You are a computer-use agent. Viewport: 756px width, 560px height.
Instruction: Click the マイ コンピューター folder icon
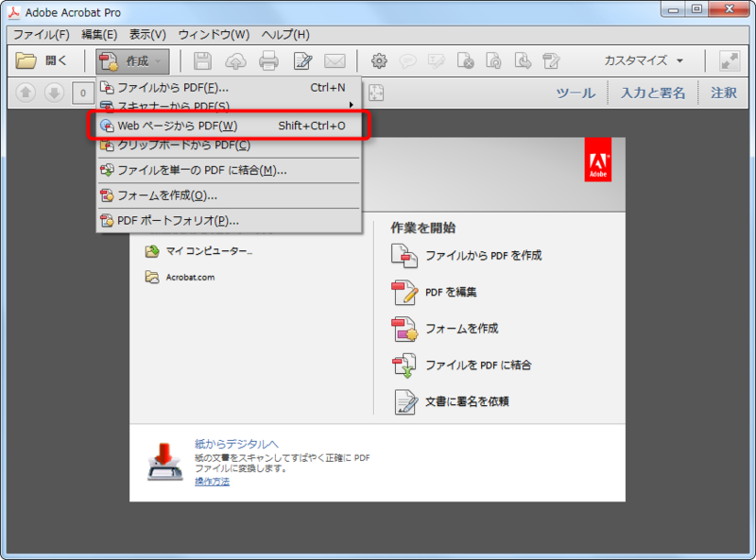point(152,251)
